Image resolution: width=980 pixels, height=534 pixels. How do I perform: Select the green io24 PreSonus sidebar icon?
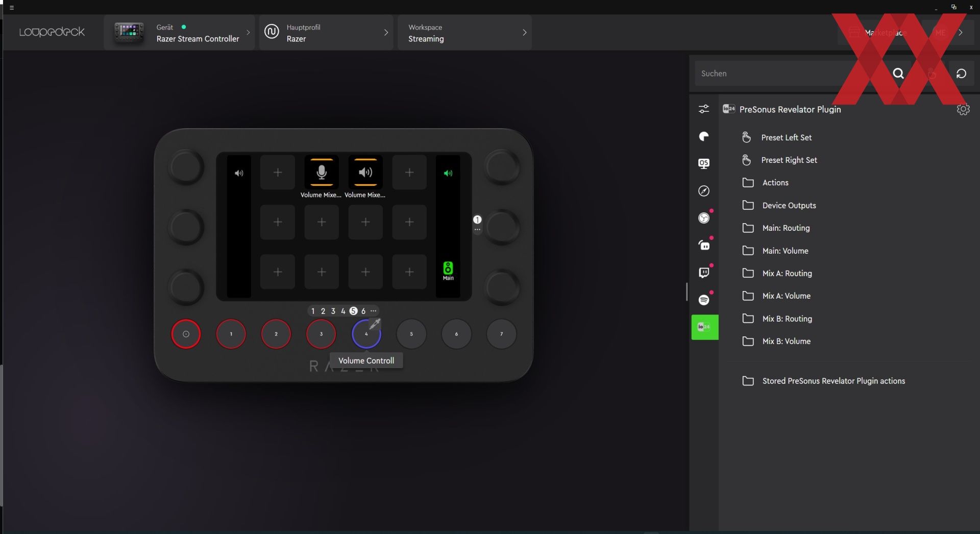click(x=705, y=327)
